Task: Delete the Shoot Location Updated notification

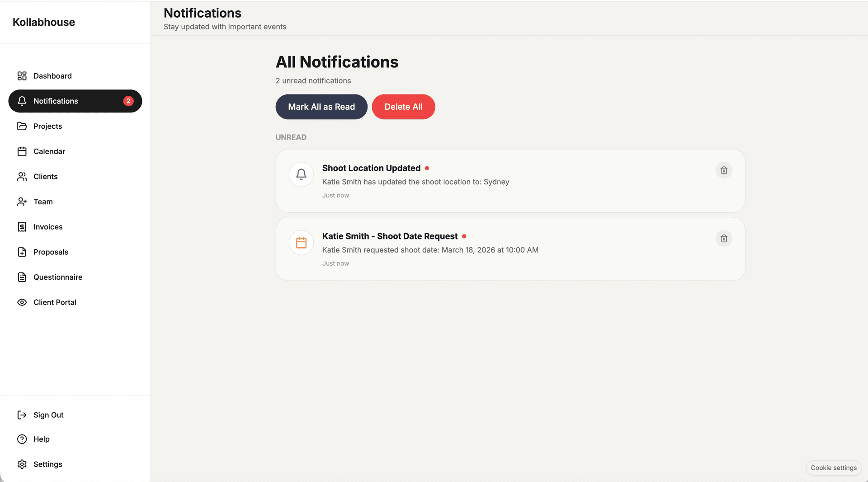Action: pyautogui.click(x=724, y=170)
